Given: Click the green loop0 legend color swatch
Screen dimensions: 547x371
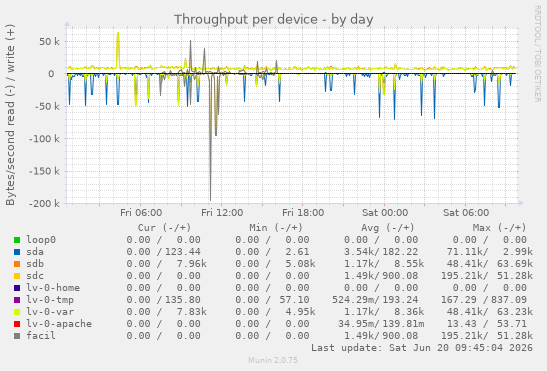Looking at the screenshot, I should click(17, 240).
